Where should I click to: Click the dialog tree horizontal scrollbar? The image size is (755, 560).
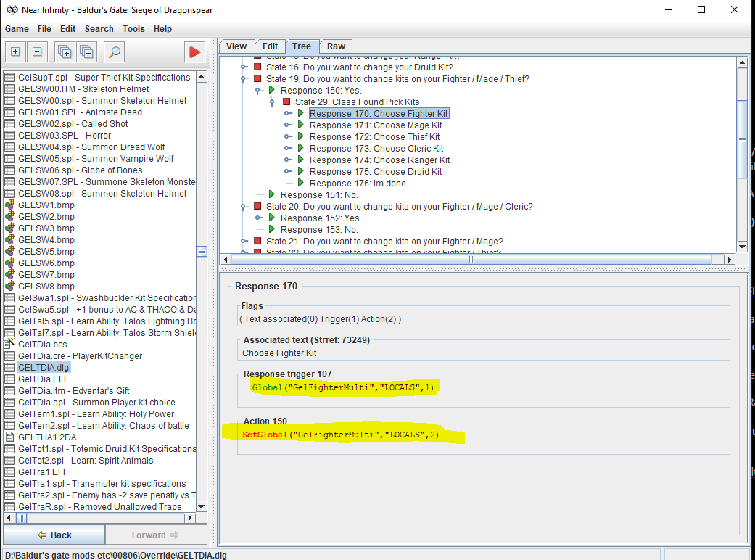point(471,260)
